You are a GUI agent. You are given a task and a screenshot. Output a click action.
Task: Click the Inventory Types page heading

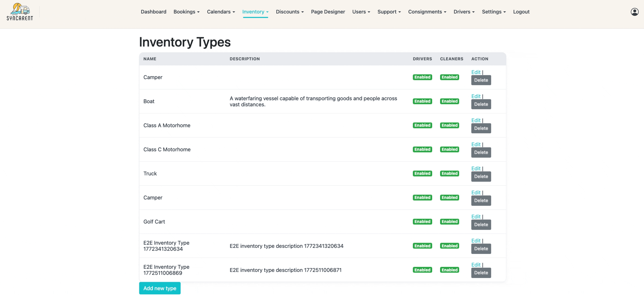point(185,42)
